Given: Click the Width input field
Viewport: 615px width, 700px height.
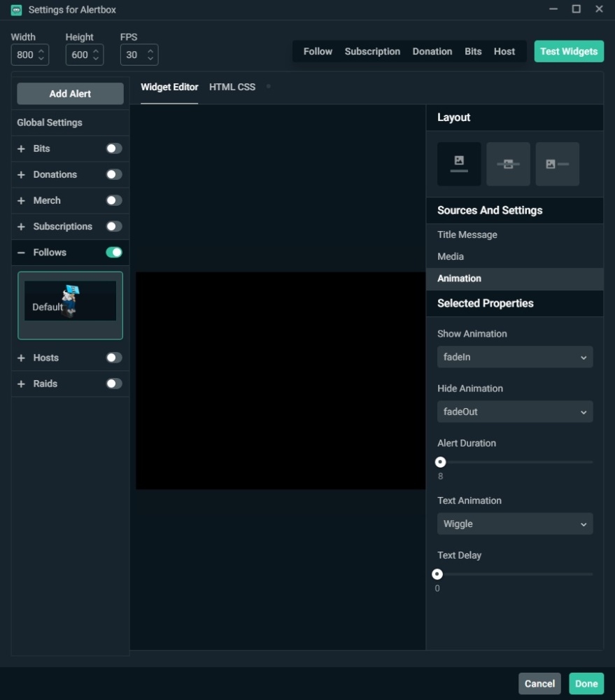Looking at the screenshot, I should coord(30,55).
